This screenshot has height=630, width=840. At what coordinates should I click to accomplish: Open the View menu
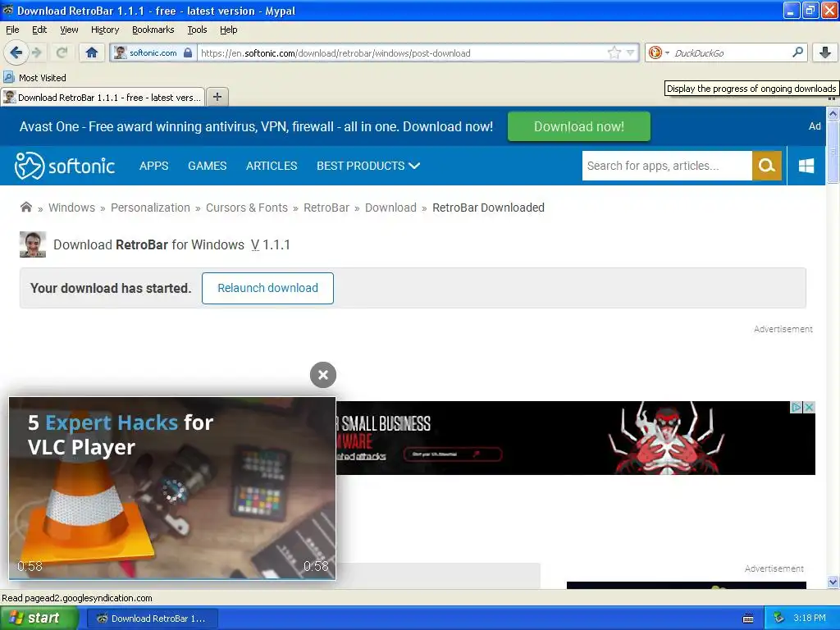coord(69,30)
